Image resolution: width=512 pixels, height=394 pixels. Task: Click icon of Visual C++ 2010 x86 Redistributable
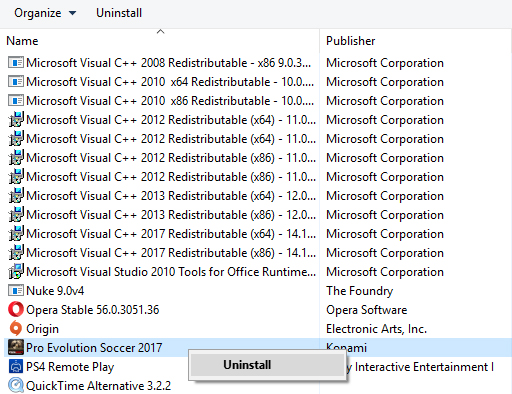click(x=16, y=101)
